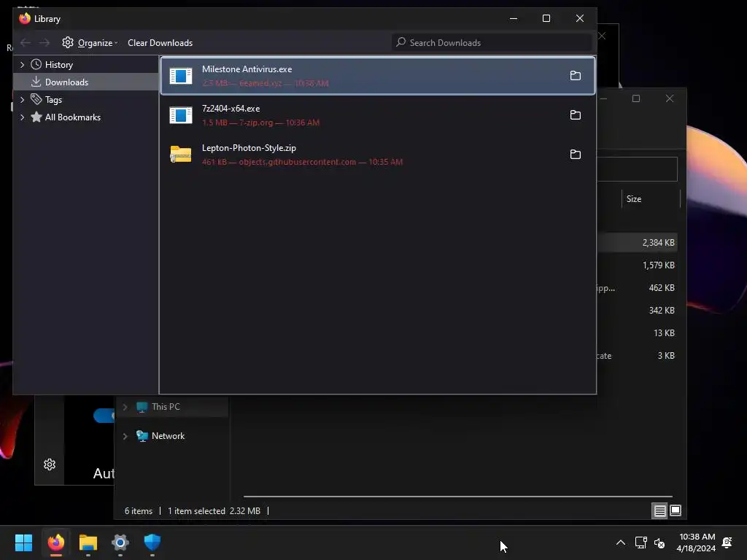The width and height of the screenshot is (747, 560).
Task: Open containing folder for Milestone Antivirus.exe
Action: tap(575, 75)
